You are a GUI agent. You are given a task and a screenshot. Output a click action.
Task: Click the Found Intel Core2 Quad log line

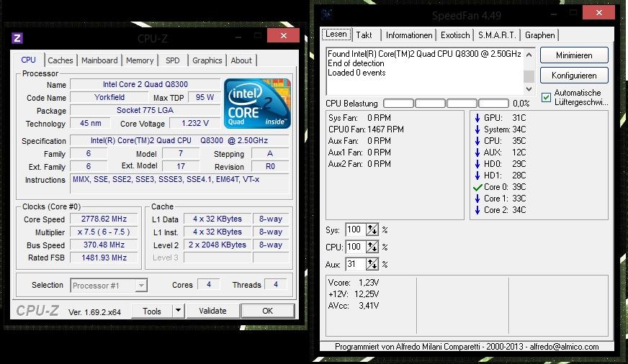click(x=424, y=54)
